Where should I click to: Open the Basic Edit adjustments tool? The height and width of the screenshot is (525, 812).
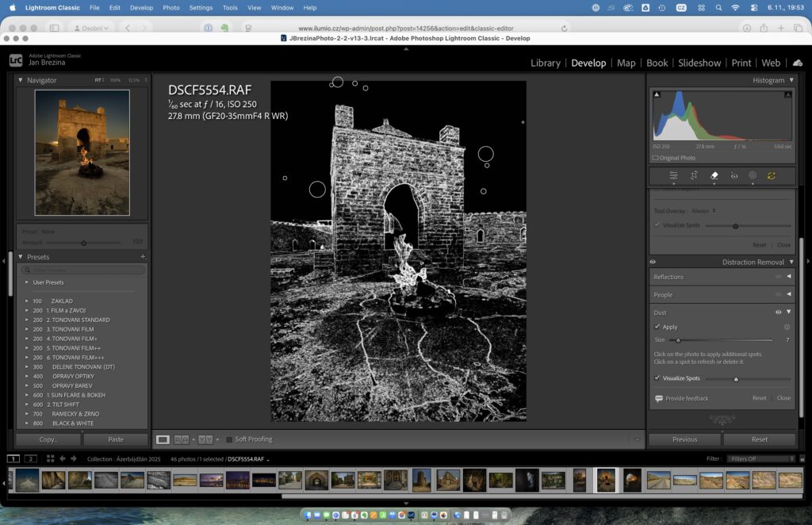674,175
